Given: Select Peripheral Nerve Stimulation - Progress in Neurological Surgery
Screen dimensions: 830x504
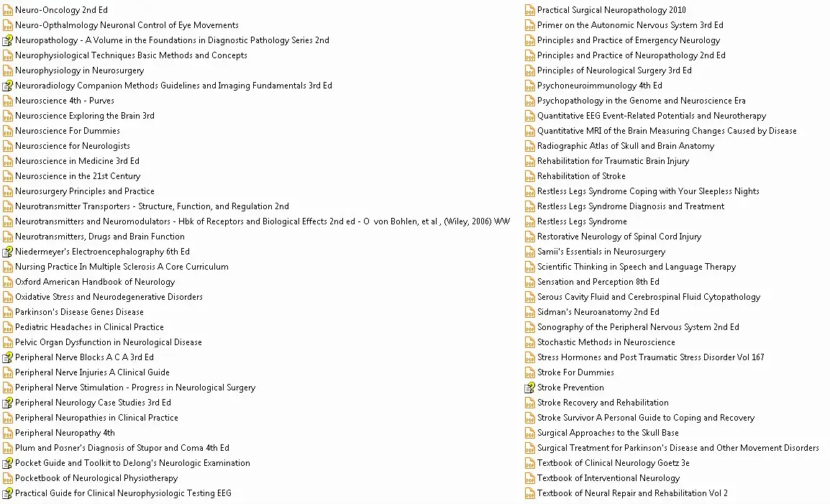Looking at the screenshot, I should pyautogui.click(x=135, y=388).
